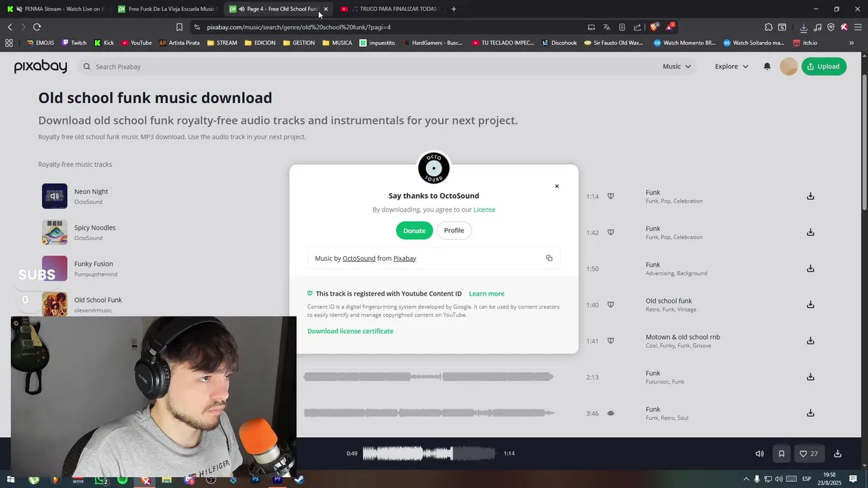Open the STREAM bookmarks folder

coord(222,43)
